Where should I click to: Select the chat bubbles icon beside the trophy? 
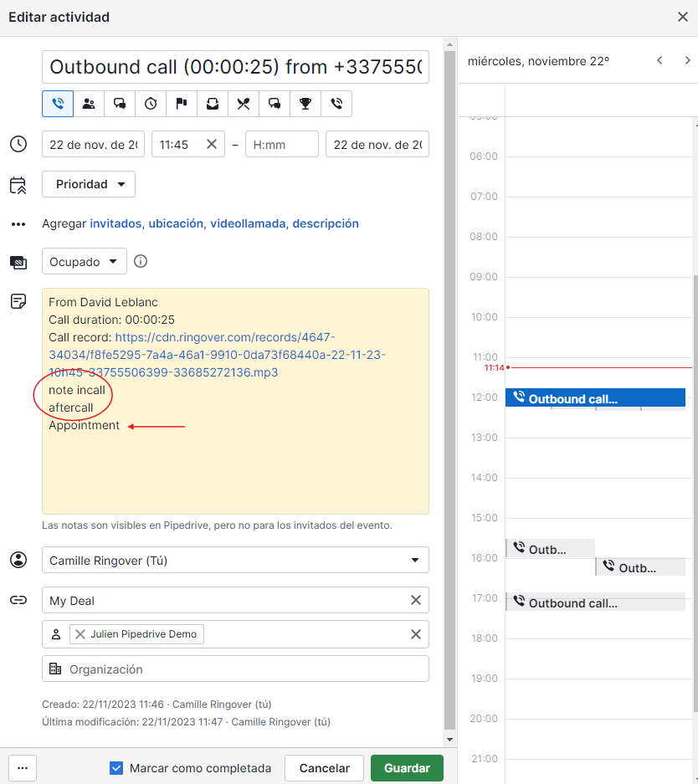(275, 104)
